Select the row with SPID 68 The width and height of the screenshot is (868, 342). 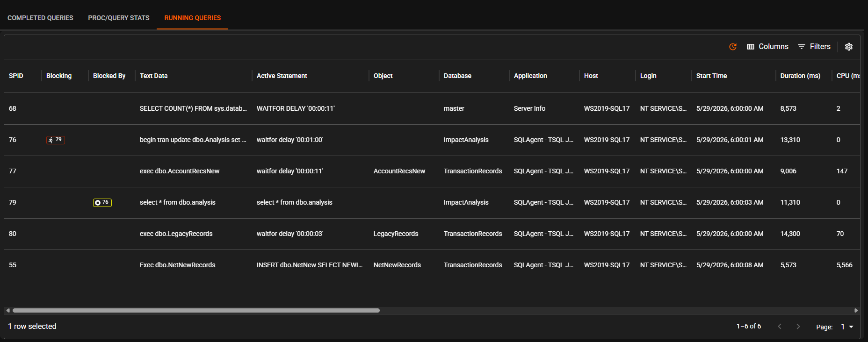click(x=432, y=108)
